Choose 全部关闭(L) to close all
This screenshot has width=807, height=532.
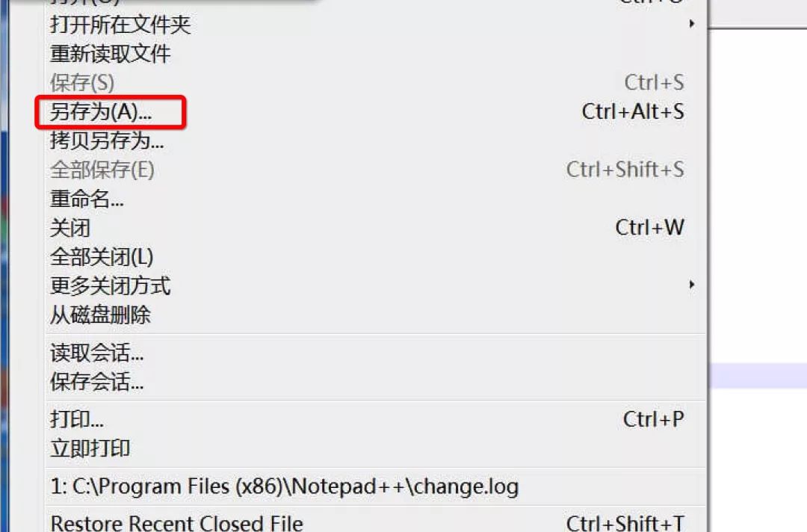pyautogui.click(x=374, y=256)
